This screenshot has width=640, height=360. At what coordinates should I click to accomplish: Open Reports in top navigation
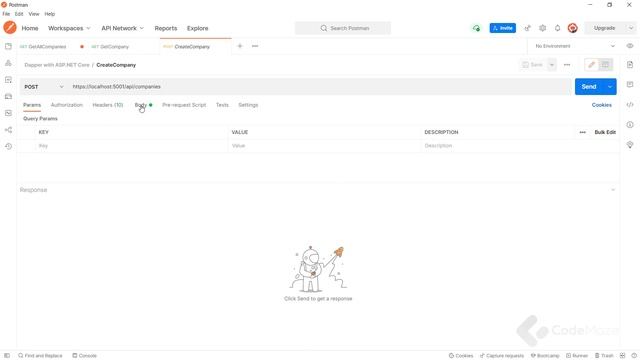coord(166,28)
